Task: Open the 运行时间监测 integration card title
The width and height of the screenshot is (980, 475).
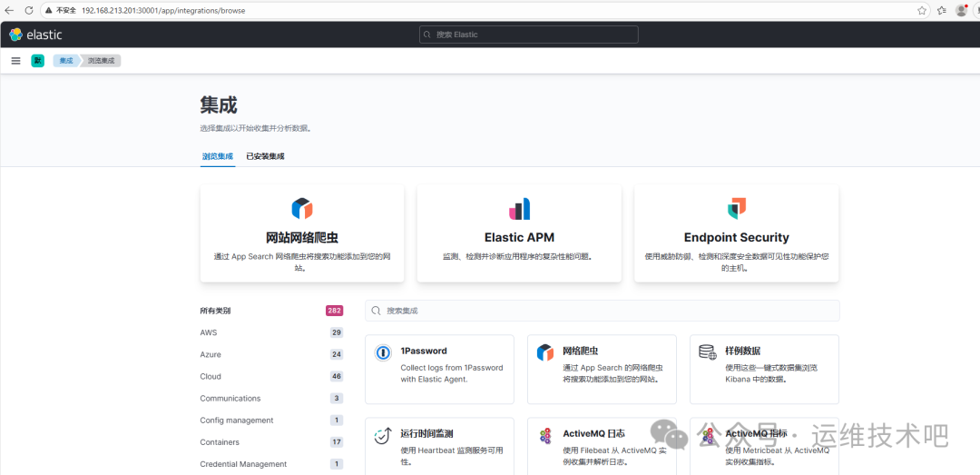Action: 426,434
